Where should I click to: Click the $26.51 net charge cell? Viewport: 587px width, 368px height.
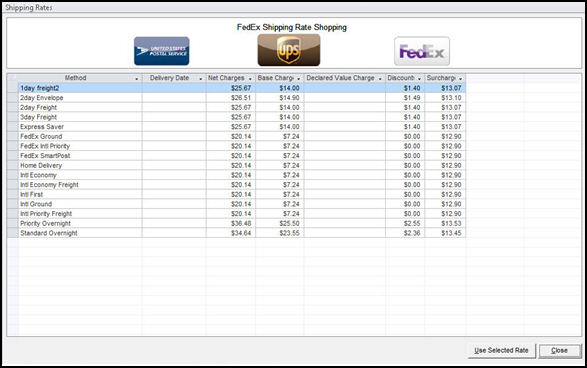[x=231, y=98]
